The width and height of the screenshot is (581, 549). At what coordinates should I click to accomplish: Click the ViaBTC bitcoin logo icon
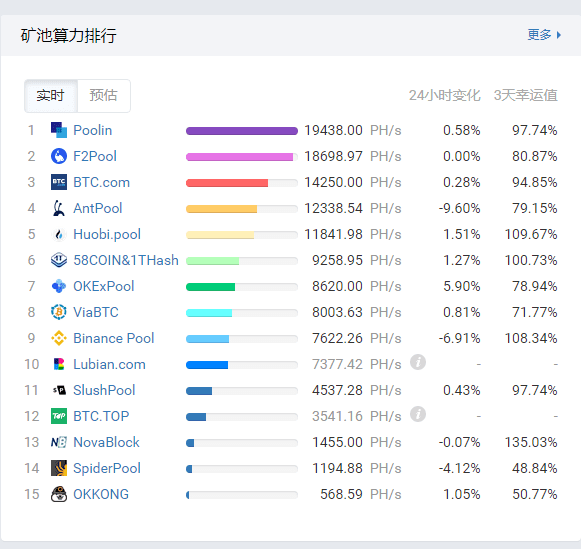[x=59, y=312]
